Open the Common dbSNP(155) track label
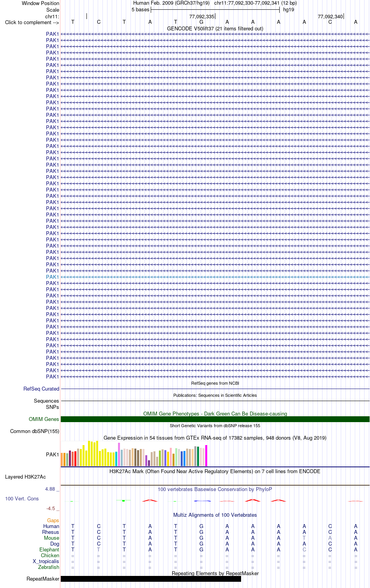This screenshot has width=370, height=588. (35, 431)
